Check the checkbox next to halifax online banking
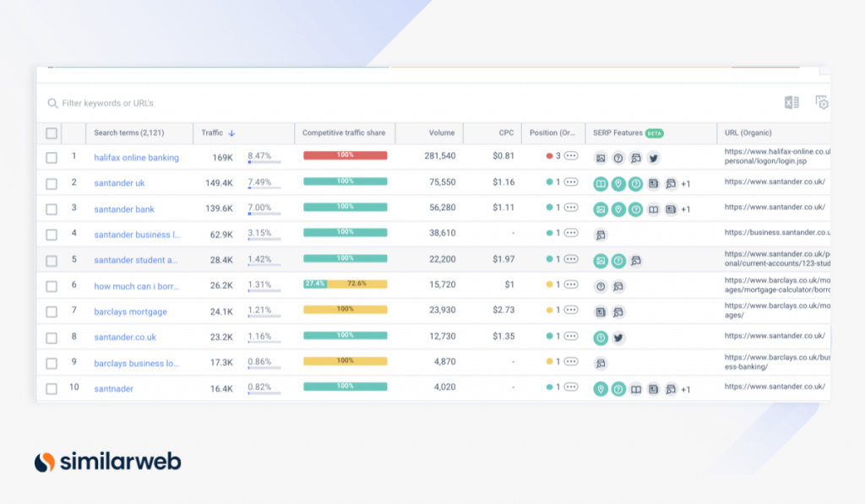Viewport: 865px width, 504px height. point(51,158)
